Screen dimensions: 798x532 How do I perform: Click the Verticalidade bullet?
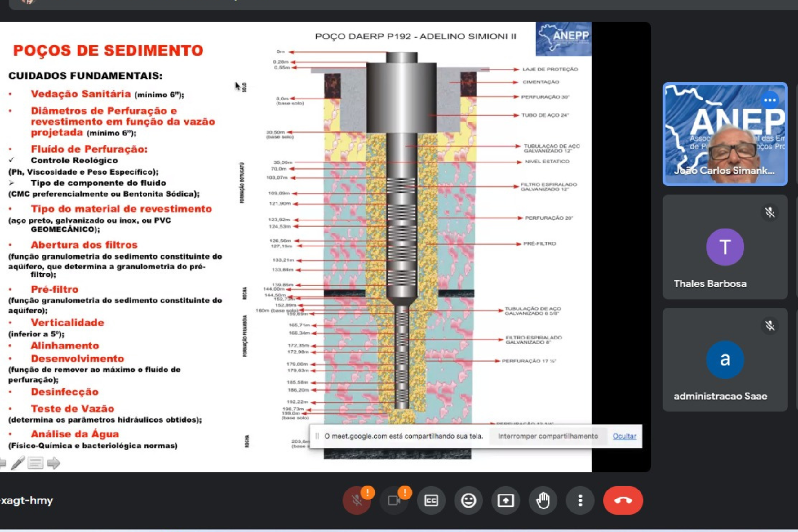pos(67,323)
